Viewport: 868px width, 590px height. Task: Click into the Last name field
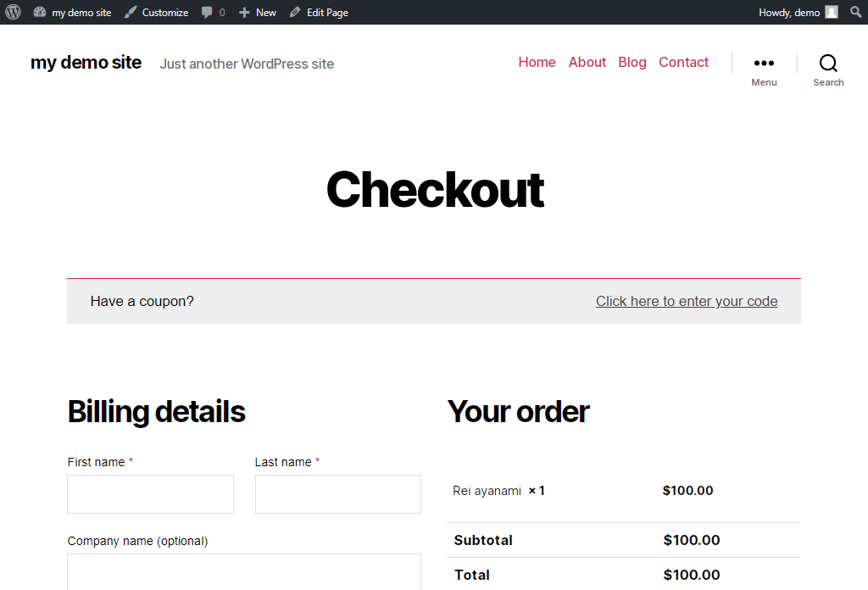pyautogui.click(x=337, y=493)
